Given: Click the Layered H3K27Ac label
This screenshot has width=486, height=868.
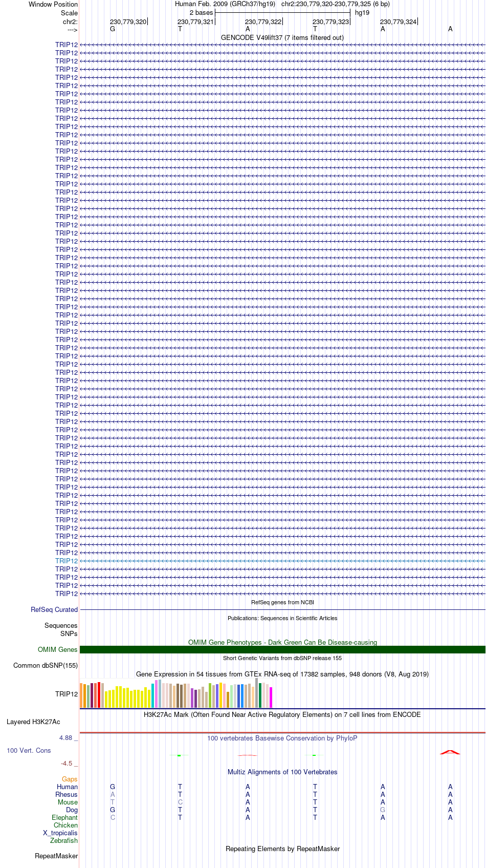Looking at the screenshot, I should (x=33, y=722).
